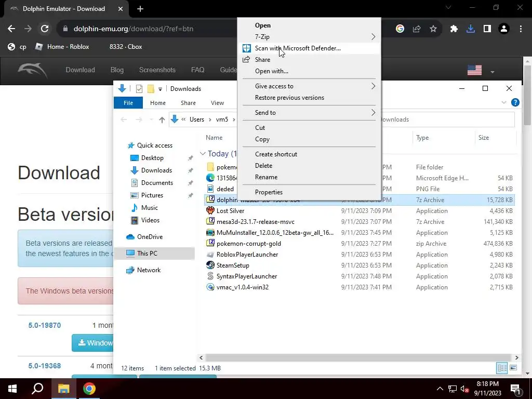Select Restore previous versions
The height and width of the screenshot is (399, 532).
pos(309,98)
